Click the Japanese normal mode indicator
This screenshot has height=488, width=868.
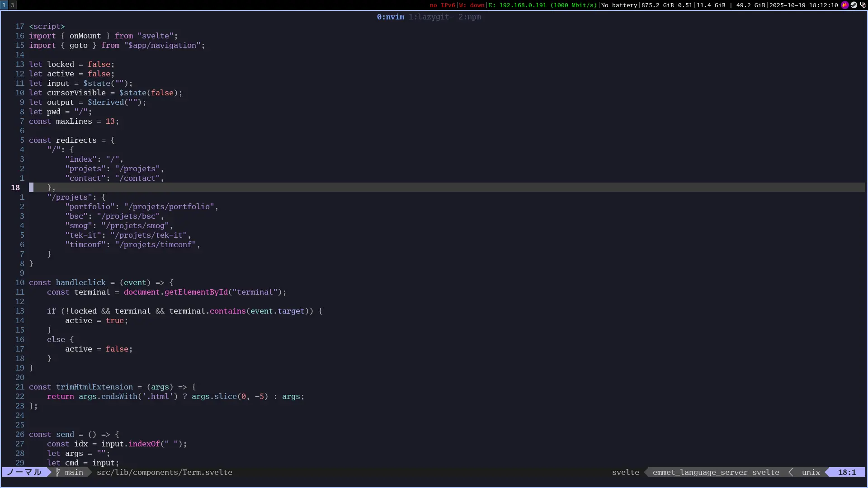[24, 472]
